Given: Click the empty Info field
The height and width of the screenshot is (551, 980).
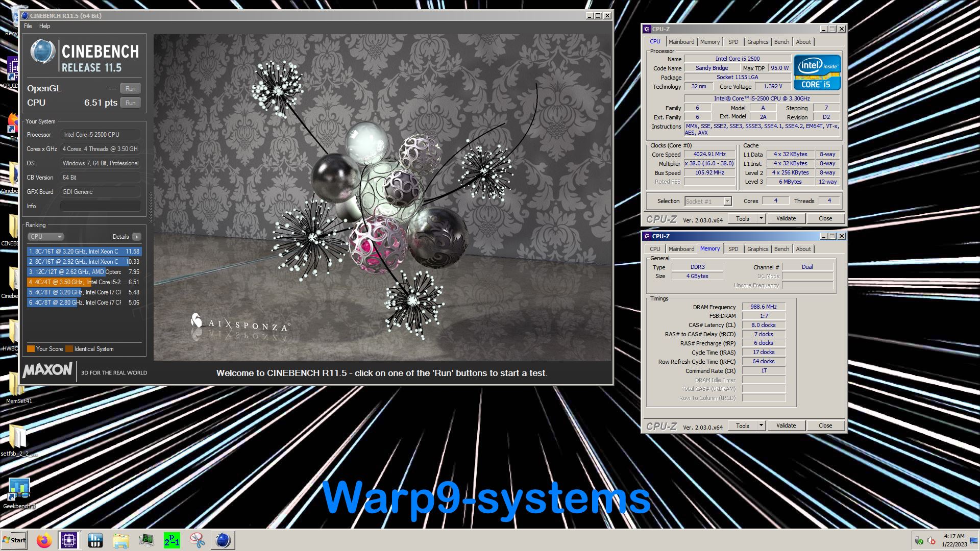Looking at the screenshot, I should click(x=101, y=206).
